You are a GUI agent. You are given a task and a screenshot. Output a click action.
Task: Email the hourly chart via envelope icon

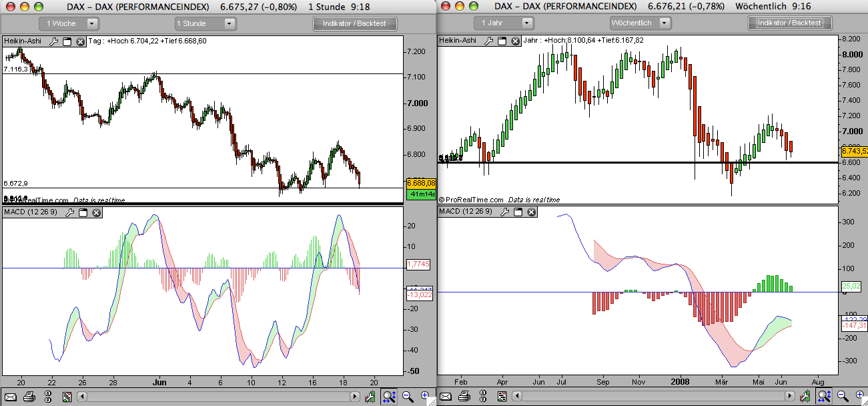[x=10, y=397]
